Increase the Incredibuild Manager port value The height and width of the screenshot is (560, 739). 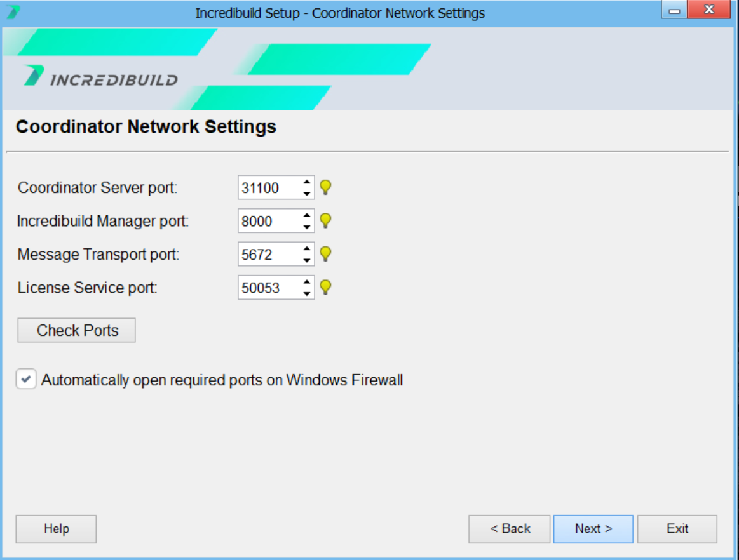tap(307, 216)
